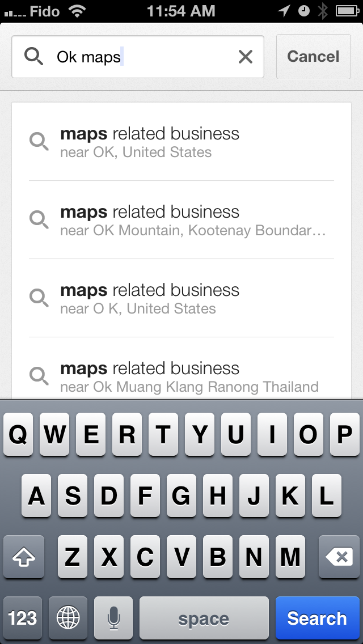Switch to the 123 numeric keyboard

pos(23,618)
